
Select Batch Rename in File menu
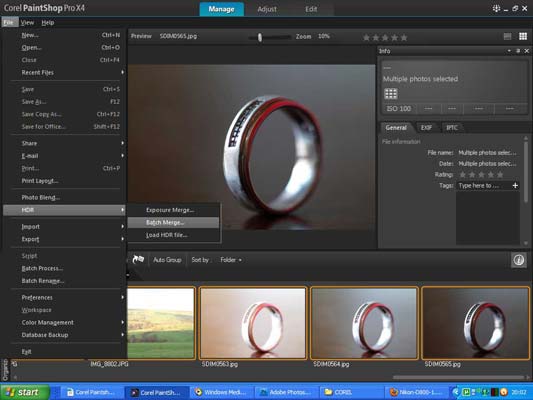click(65, 281)
